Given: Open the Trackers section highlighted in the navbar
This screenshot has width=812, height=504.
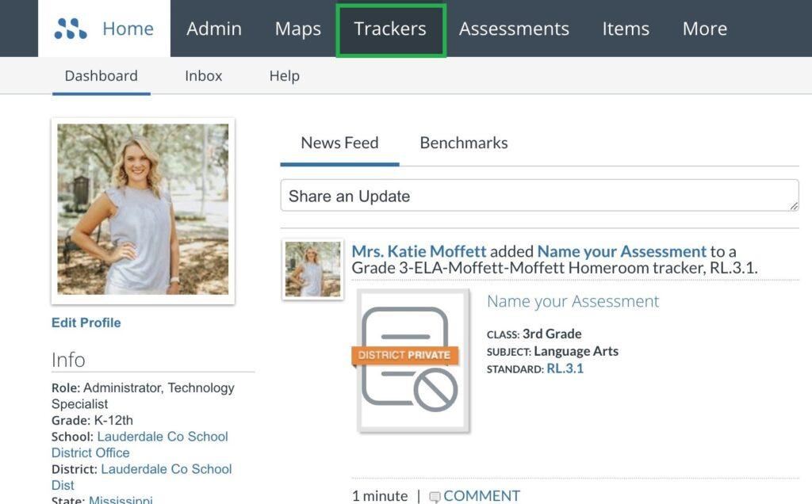Looking at the screenshot, I should [x=390, y=29].
